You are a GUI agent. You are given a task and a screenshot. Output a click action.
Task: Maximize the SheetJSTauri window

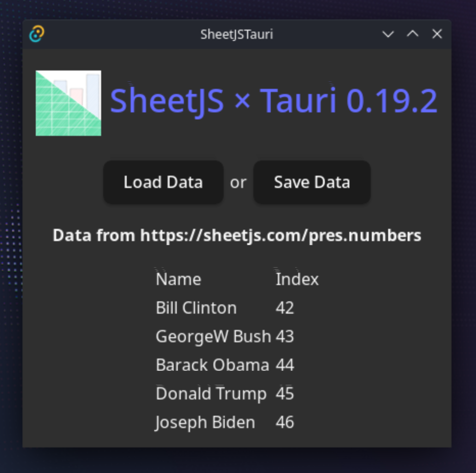click(x=413, y=34)
